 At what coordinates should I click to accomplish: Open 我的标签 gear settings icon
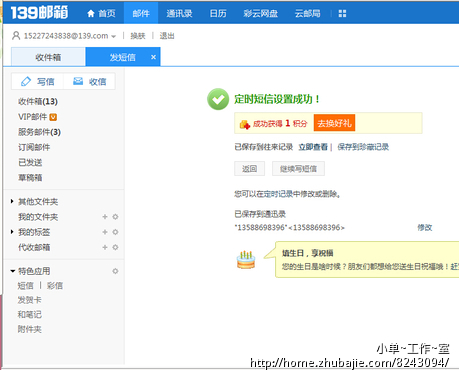pos(115,232)
